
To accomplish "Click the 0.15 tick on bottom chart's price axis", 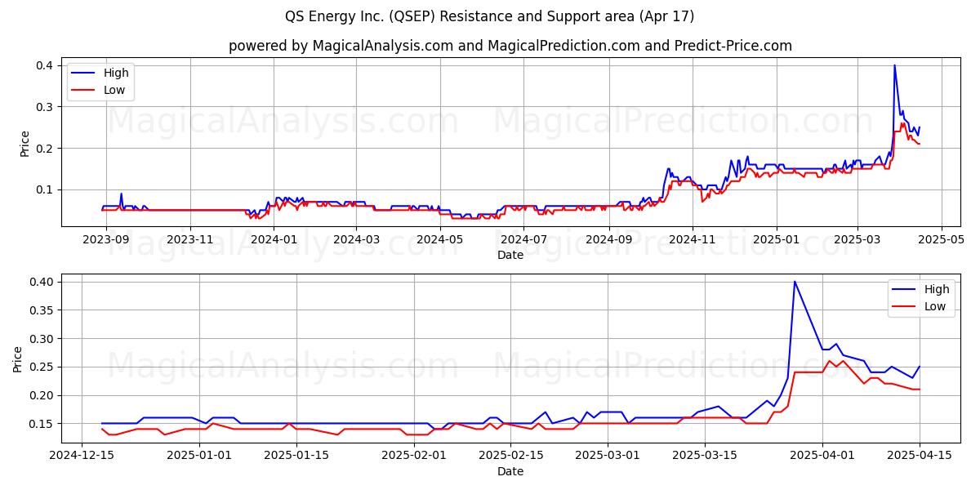I will tap(42, 424).
